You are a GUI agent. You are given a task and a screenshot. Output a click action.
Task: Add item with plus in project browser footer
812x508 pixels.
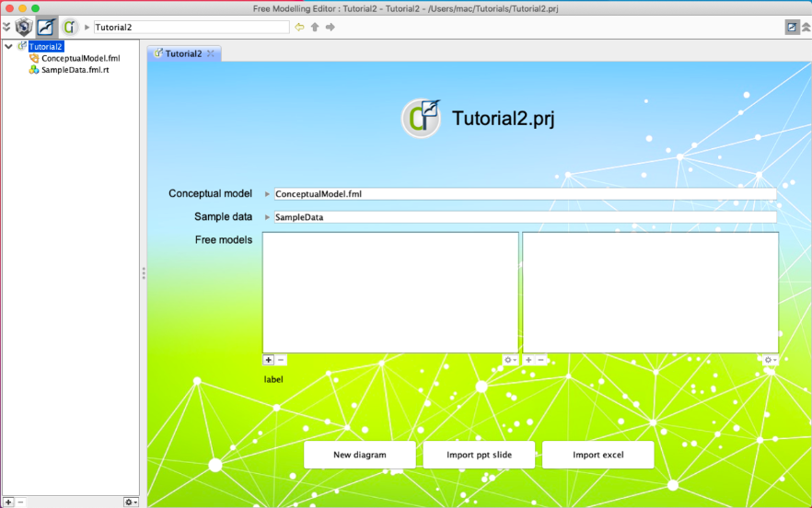click(8, 502)
